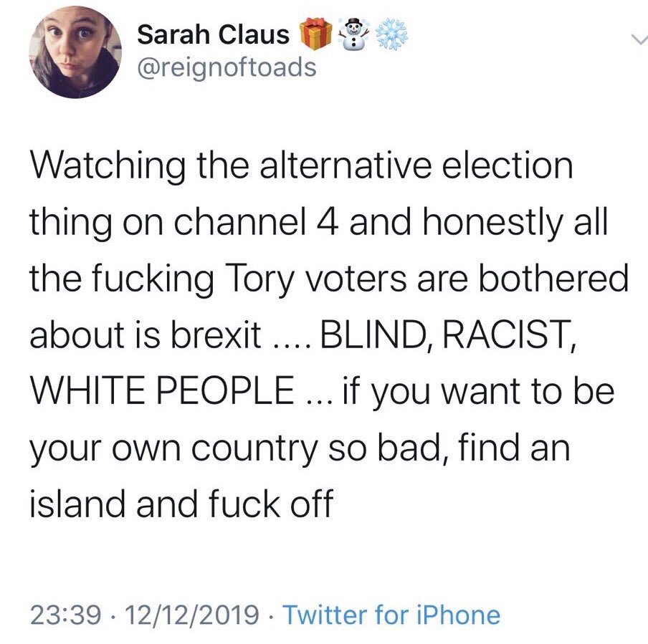Click the gift box emoji beside the name
The width and height of the screenshot is (648, 644).
[x=315, y=34]
